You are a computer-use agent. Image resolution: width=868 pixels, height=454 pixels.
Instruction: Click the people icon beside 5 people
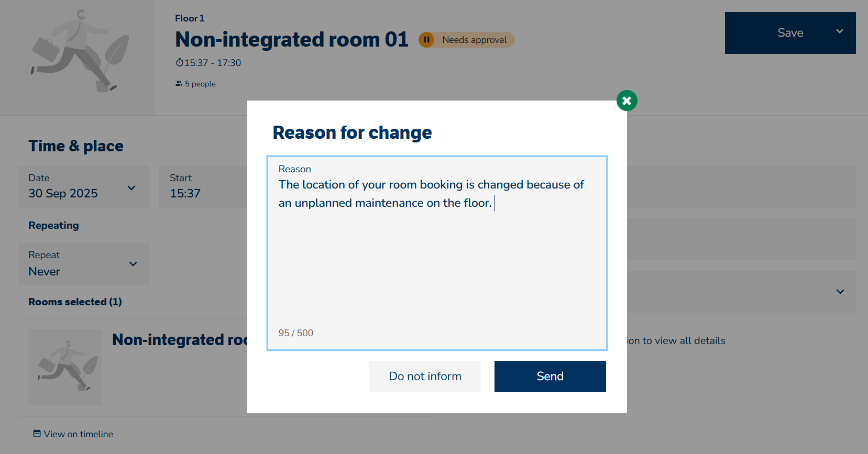tap(179, 84)
